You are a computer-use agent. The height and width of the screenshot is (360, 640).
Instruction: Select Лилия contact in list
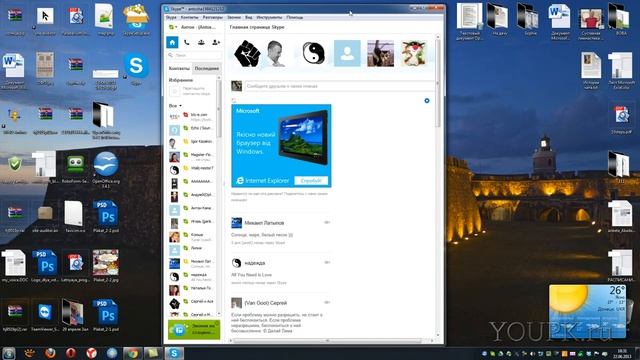[192, 250]
